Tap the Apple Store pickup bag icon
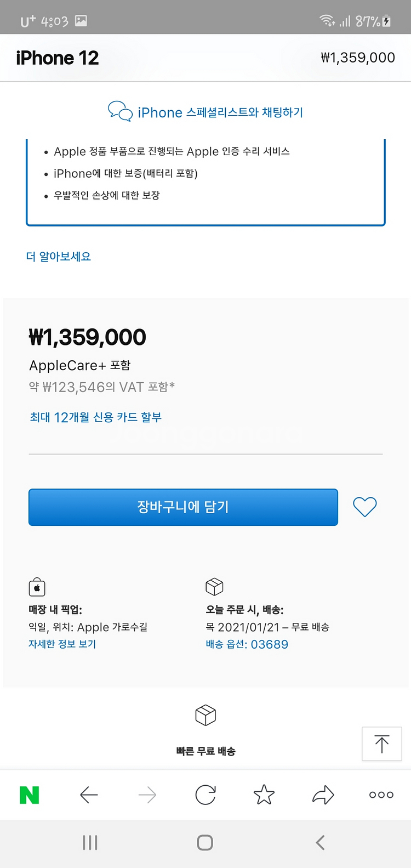 coord(37,587)
